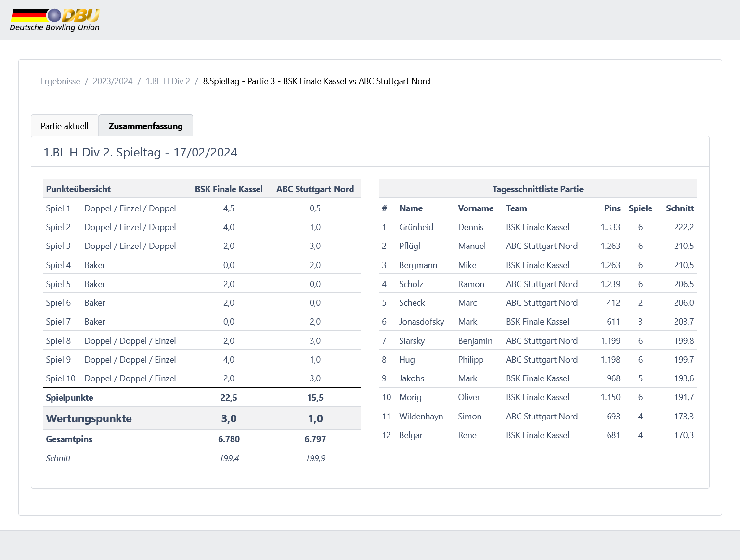Click the name Jonasdofsky
Viewport: 740px width, 560px height.
click(x=422, y=322)
